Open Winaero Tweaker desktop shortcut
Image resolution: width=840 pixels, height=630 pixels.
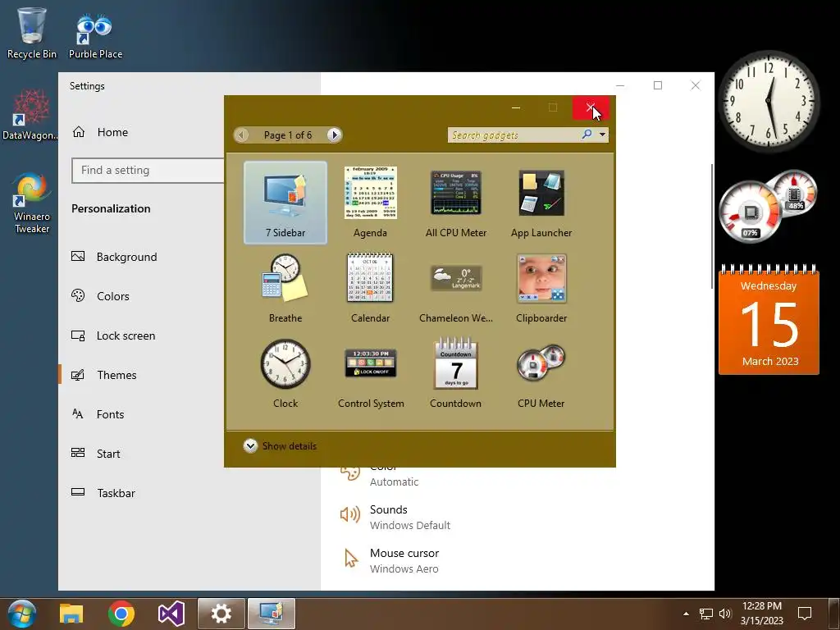(32, 203)
